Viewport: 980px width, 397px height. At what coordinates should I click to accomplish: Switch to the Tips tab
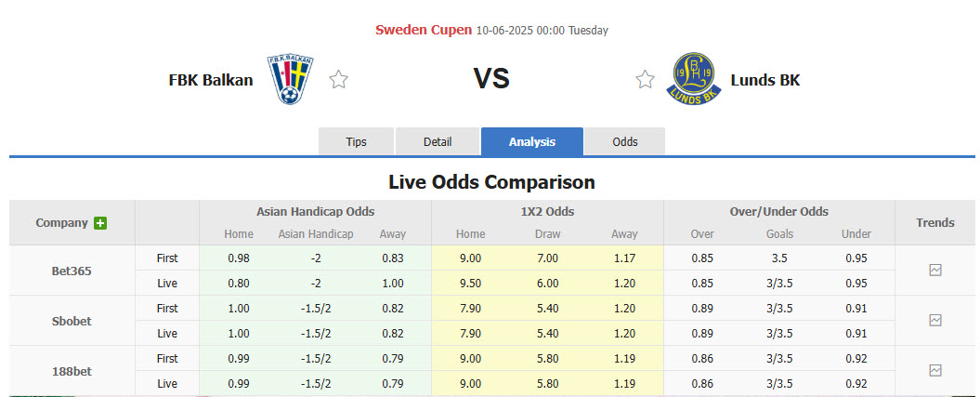[x=357, y=142]
